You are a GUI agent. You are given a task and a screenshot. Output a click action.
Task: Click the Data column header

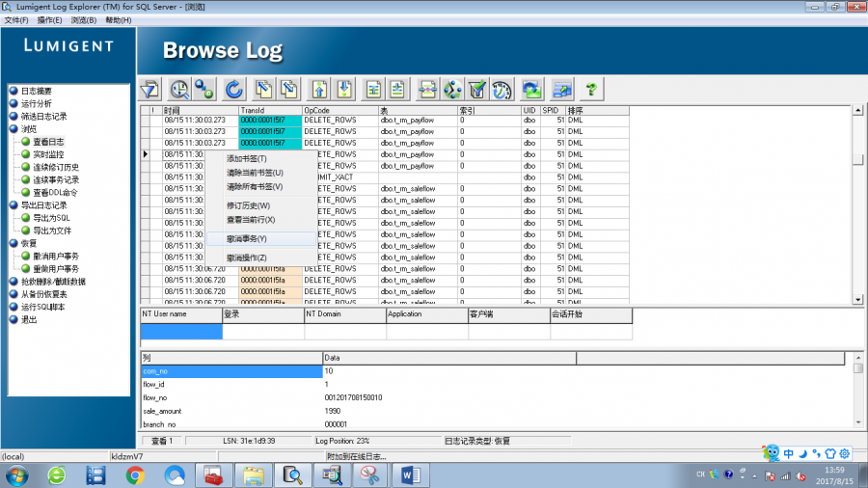coord(448,358)
